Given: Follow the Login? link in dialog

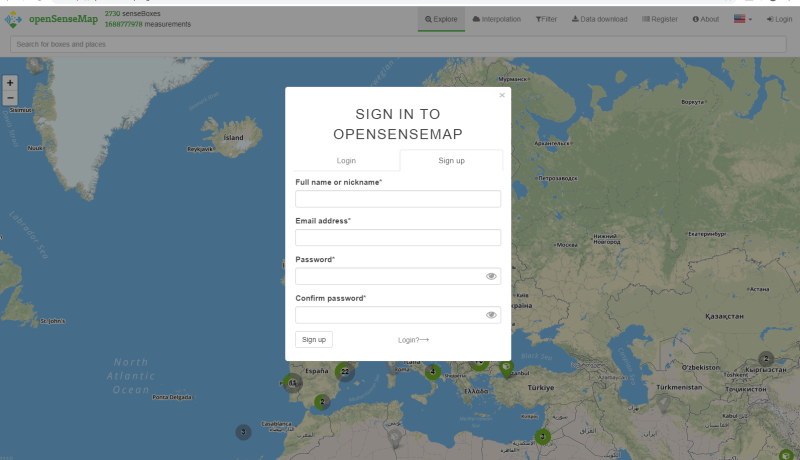Looking at the screenshot, I should (x=413, y=340).
